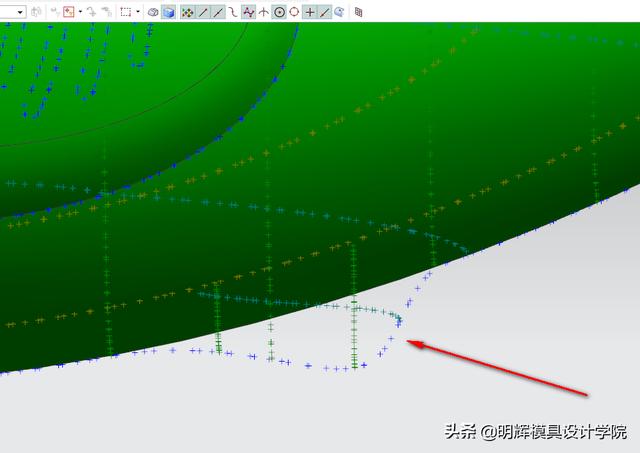This screenshot has height=453, width=640.
Task: Toggle the first diagonal line snap icon
Action: tap(203, 12)
